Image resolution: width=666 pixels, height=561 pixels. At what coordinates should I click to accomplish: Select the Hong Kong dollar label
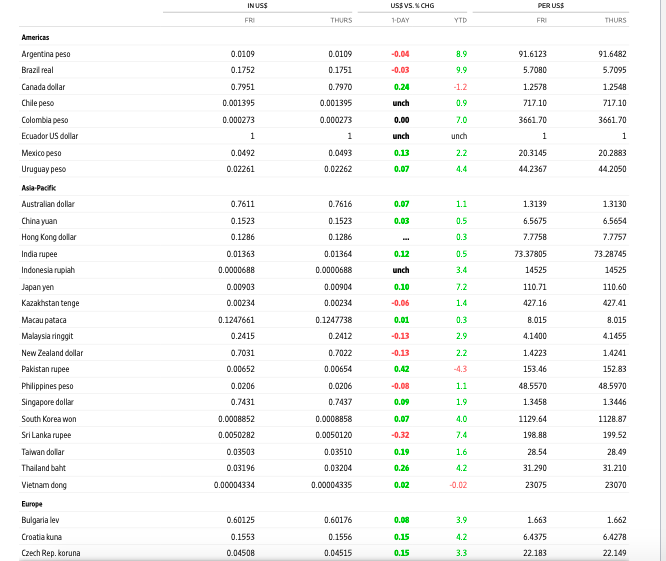(49, 237)
